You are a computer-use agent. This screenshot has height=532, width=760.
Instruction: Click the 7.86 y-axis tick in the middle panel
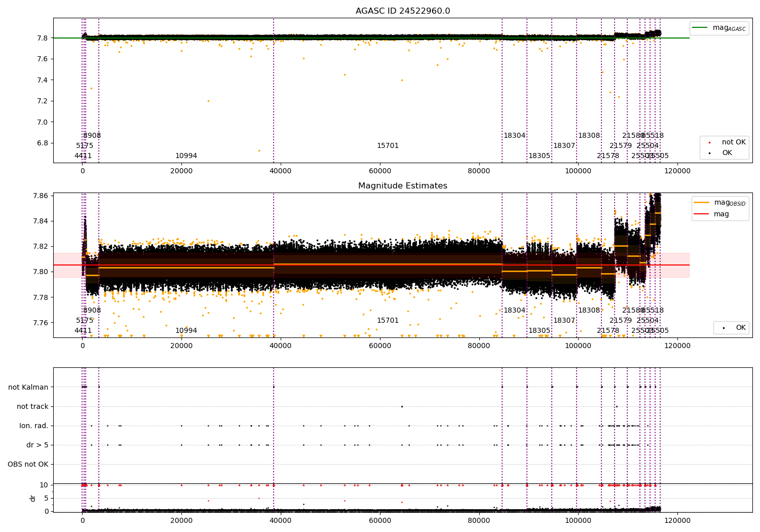(x=41, y=196)
